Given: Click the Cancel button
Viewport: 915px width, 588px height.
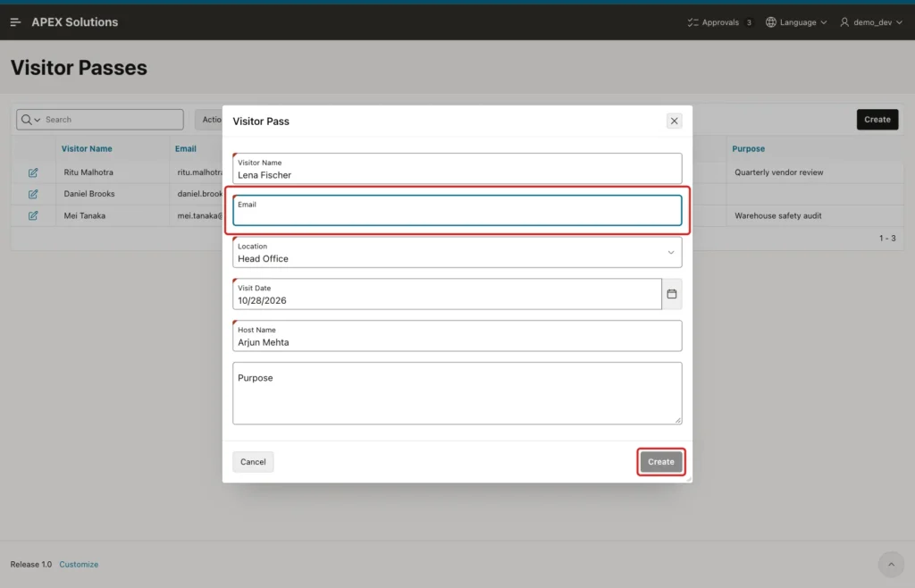Looking at the screenshot, I should pyautogui.click(x=253, y=461).
